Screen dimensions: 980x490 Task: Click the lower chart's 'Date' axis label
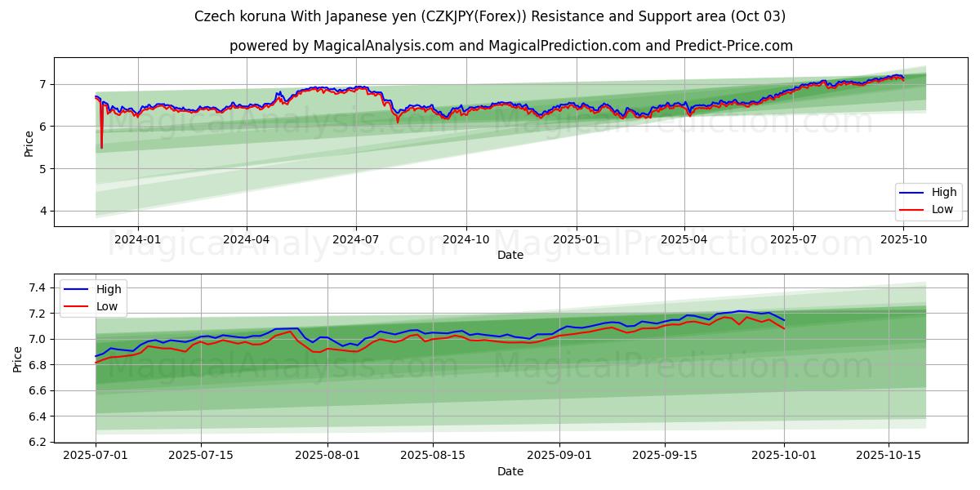[x=510, y=471]
